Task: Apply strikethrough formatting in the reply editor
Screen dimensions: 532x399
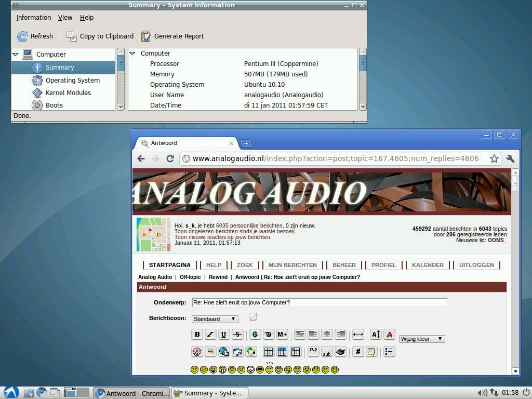Action: click(237, 335)
